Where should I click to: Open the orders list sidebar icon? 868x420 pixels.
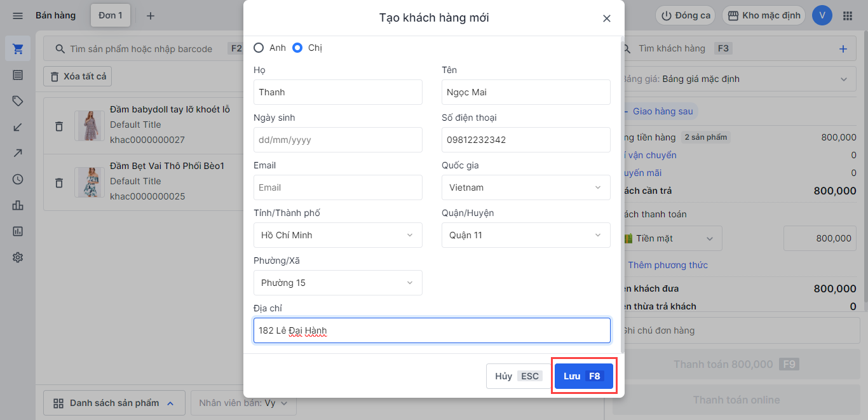point(18,75)
